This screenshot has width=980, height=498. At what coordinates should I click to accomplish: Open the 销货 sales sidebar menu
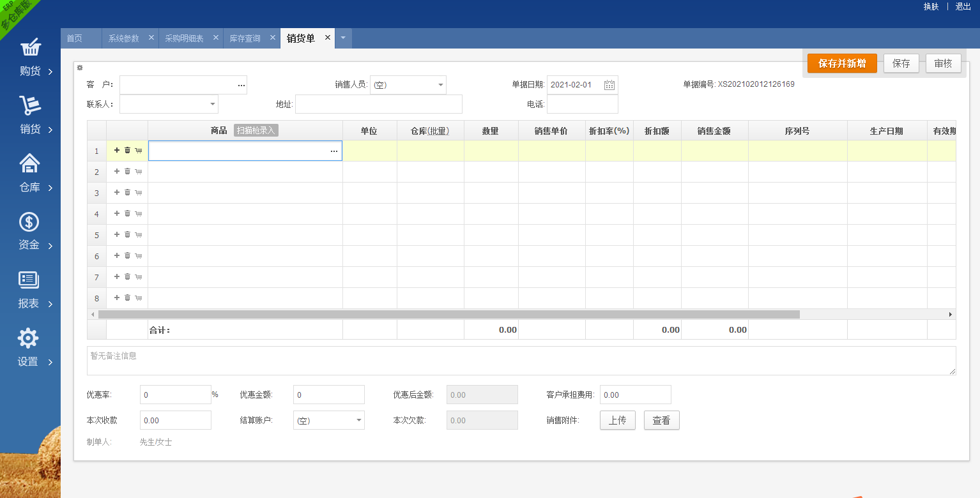tap(30, 116)
